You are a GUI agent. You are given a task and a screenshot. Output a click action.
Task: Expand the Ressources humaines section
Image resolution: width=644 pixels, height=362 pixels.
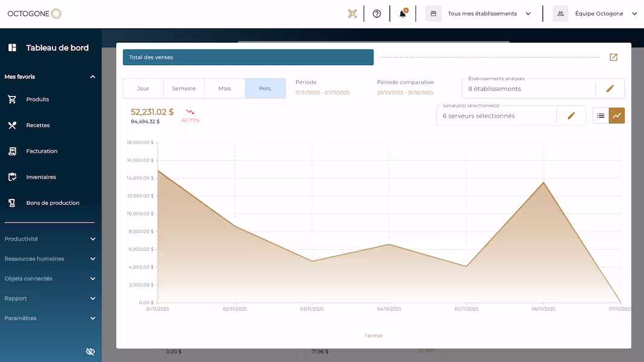point(48,258)
